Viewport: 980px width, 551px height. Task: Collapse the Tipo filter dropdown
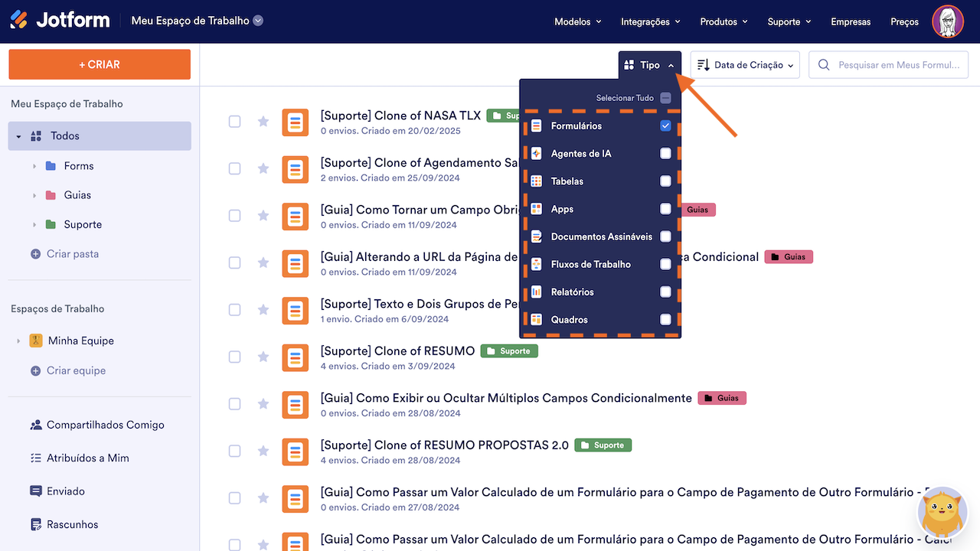coord(650,65)
